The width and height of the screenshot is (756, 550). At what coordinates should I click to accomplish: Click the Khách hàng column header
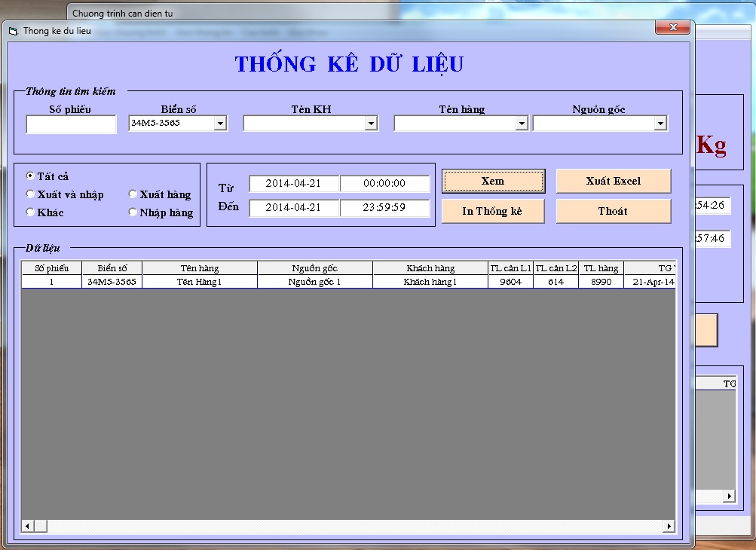click(x=430, y=268)
